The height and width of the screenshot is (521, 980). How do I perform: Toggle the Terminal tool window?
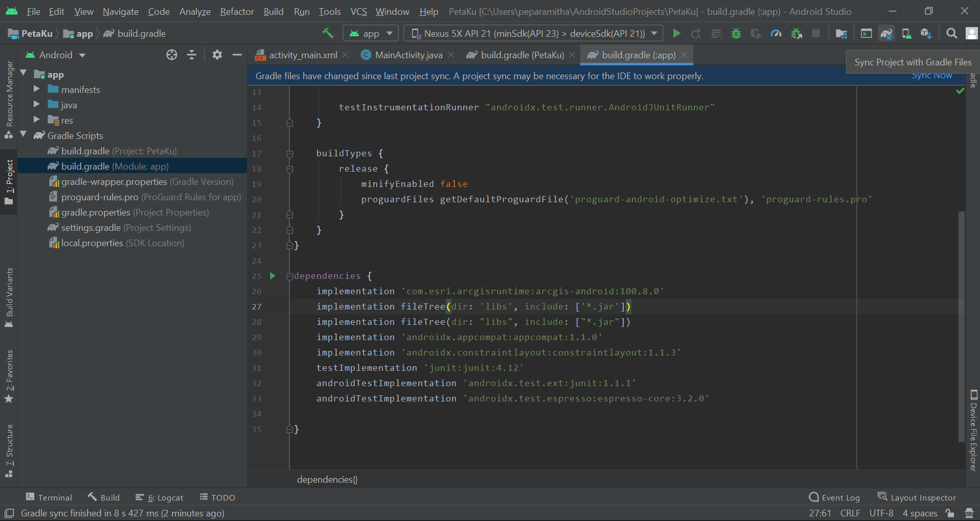click(49, 497)
